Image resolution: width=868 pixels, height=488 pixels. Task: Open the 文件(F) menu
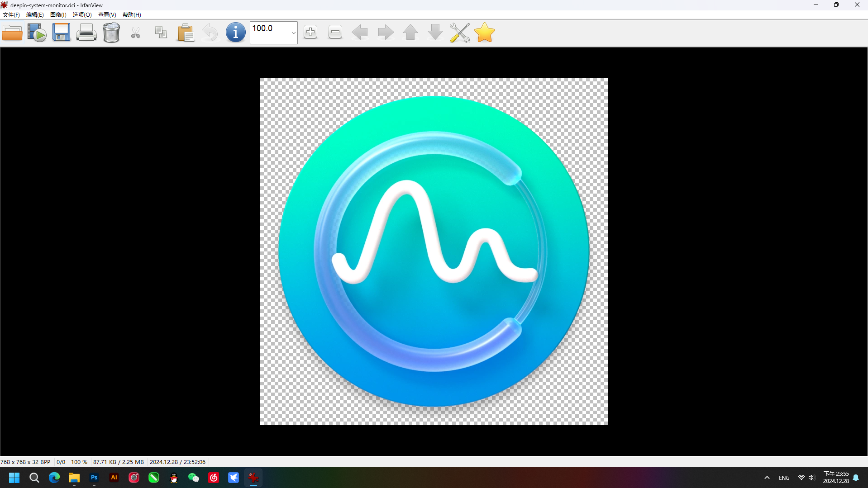[x=11, y=15]
